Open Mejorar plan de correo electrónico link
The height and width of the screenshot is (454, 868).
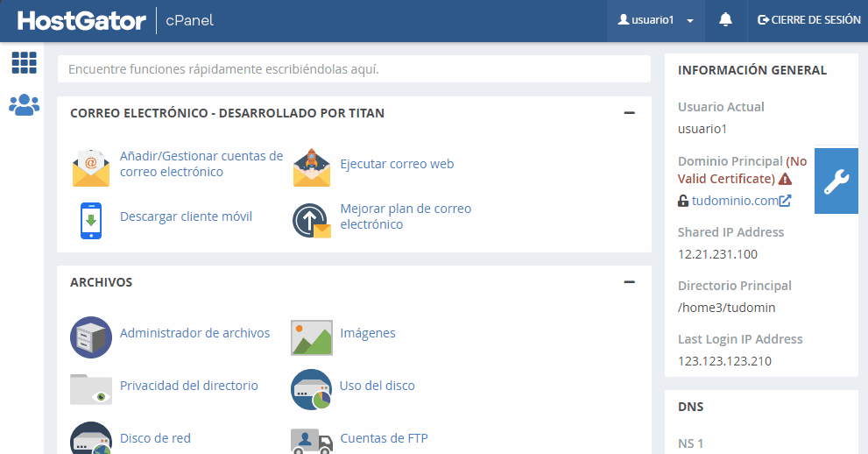406,216
